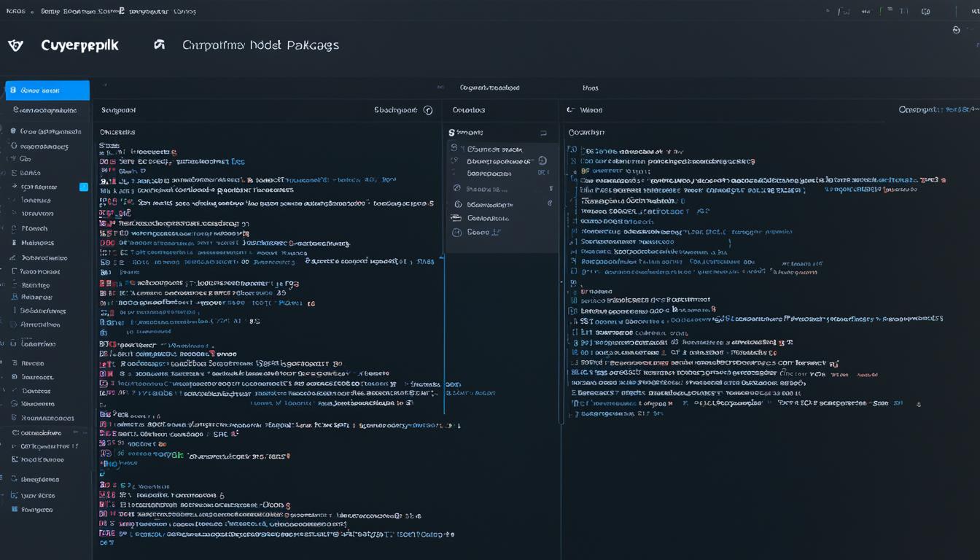Click the app logo beside the main title

click(15, 45)
